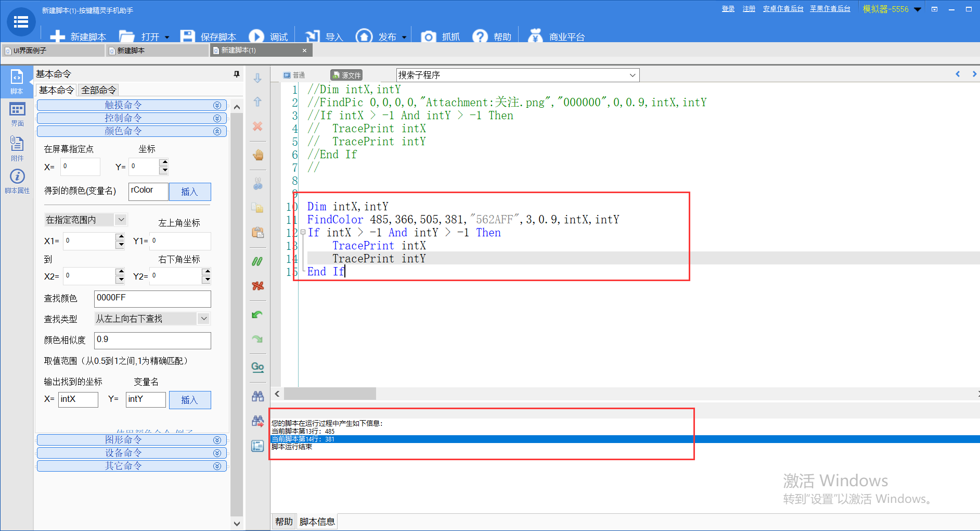Click the 登录 login link
The width and height of the screenshot is (980, 531).
coord(728,9)
